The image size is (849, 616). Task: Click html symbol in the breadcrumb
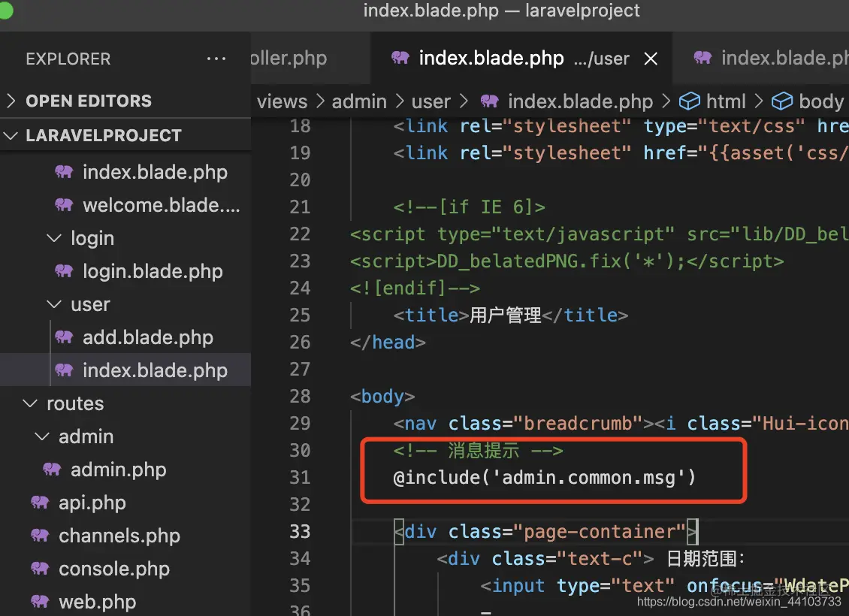coord(726,101)
